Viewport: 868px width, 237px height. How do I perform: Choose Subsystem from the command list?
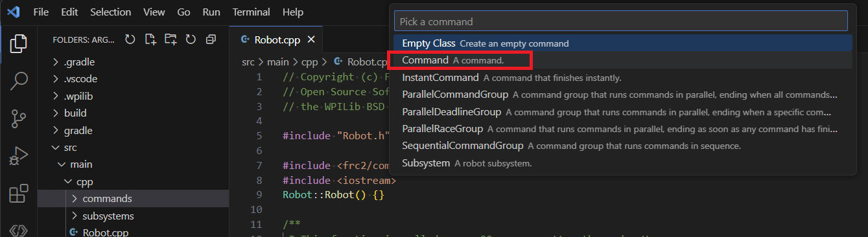pyautogui.click(x=620, y=163)
